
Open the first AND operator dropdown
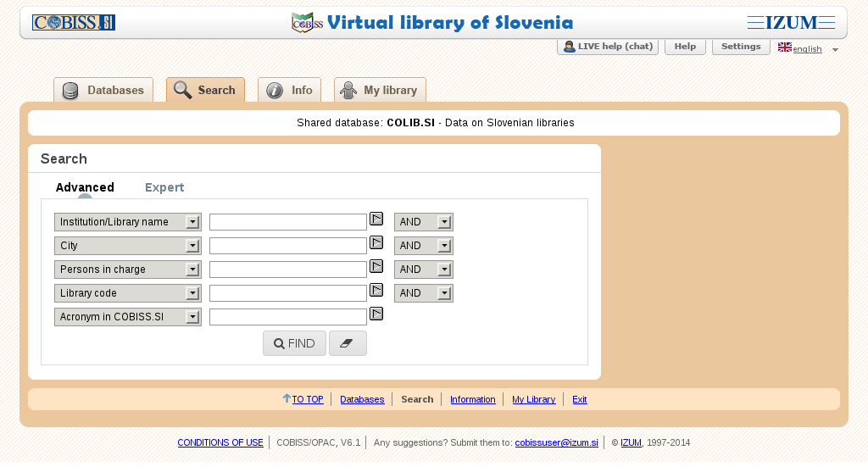[423, 222]
